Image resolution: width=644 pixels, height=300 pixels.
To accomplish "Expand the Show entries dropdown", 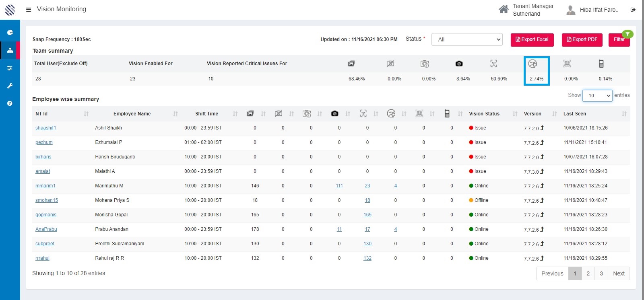I will [597, 96].
